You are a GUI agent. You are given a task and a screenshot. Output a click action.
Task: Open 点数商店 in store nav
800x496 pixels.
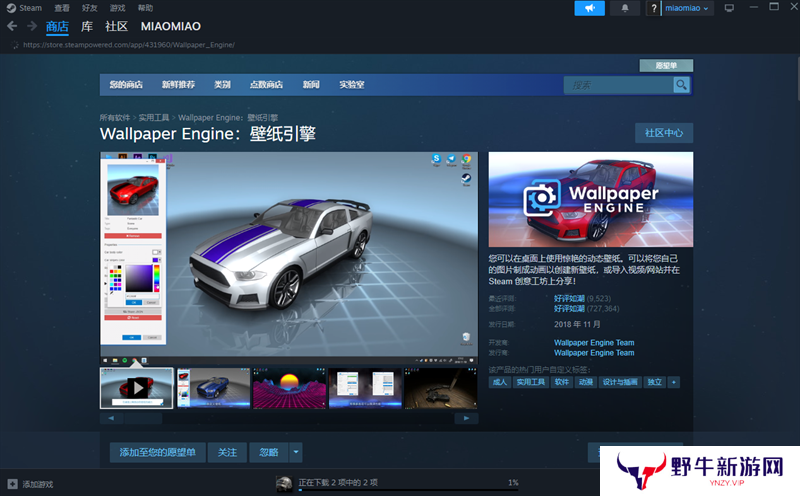(266, 85)
